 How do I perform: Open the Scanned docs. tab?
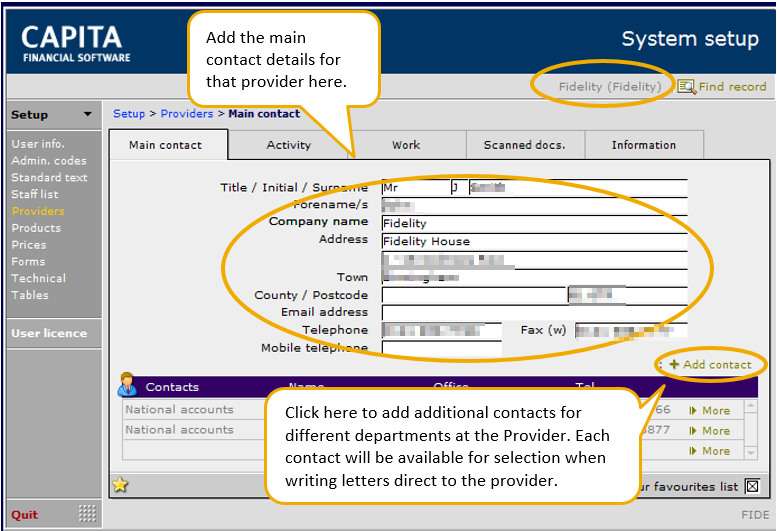point(525,145)
